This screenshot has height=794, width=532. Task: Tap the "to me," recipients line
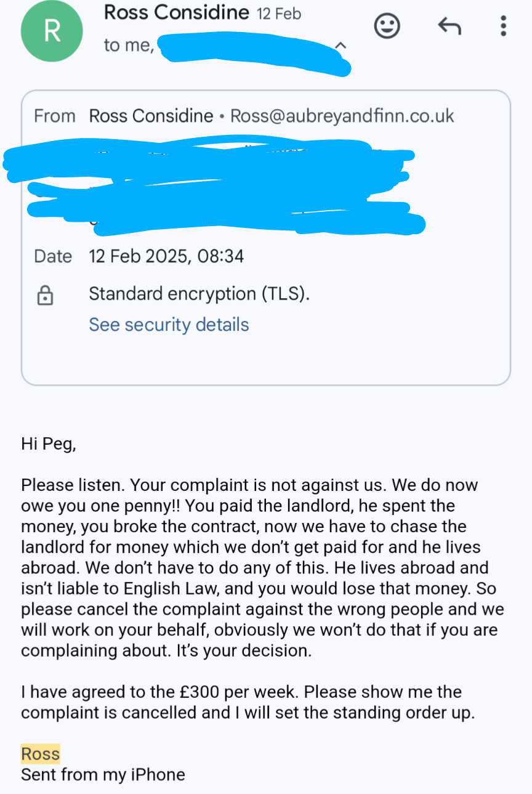tap(129, 45)
